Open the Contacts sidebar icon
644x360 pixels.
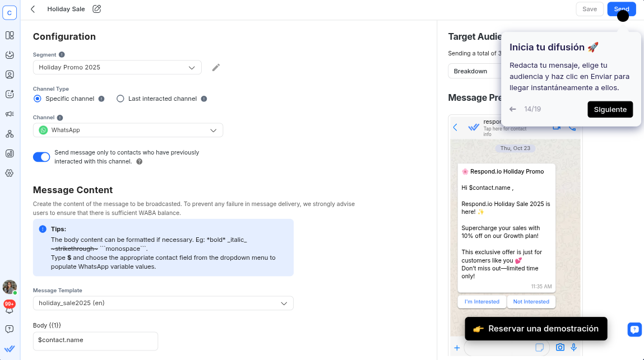pos(10,74)
